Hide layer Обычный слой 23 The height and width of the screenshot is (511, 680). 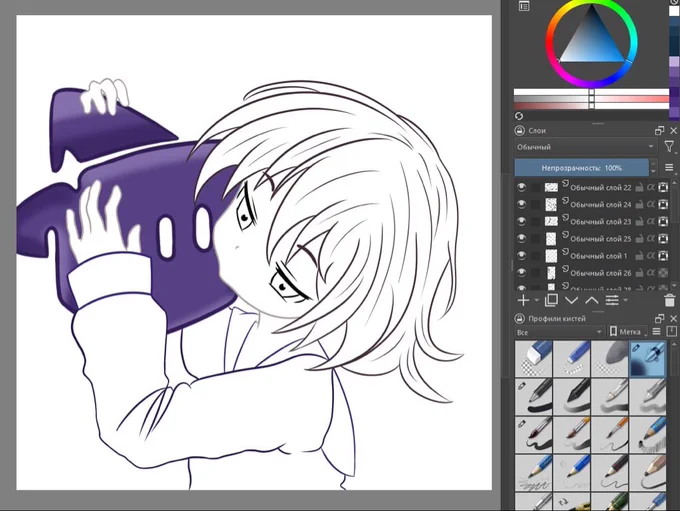[x=521, y=221]
